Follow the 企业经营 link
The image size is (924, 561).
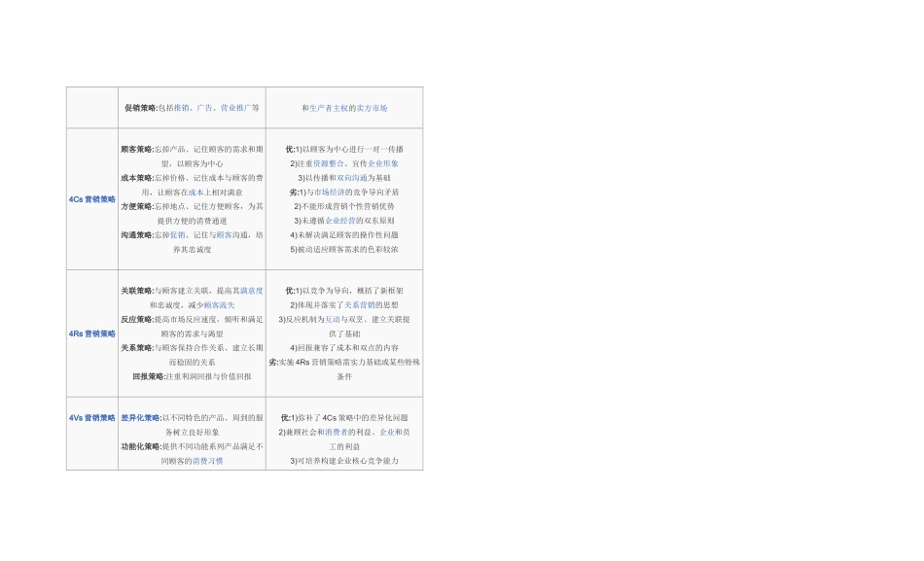(340, 221)
